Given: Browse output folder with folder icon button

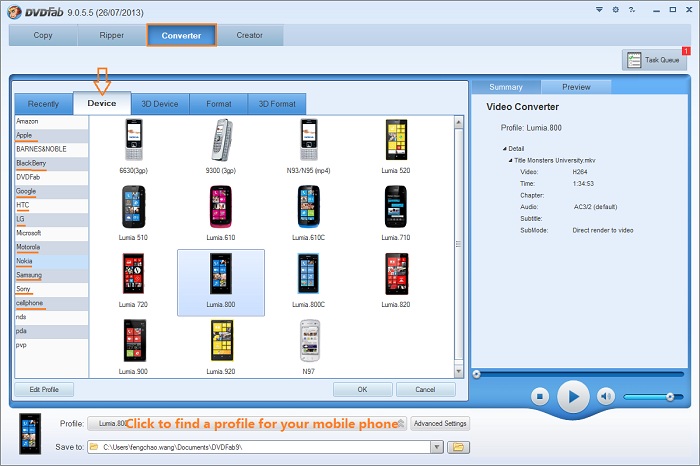Looking at the screenshot, I should (x=458, y=447).
